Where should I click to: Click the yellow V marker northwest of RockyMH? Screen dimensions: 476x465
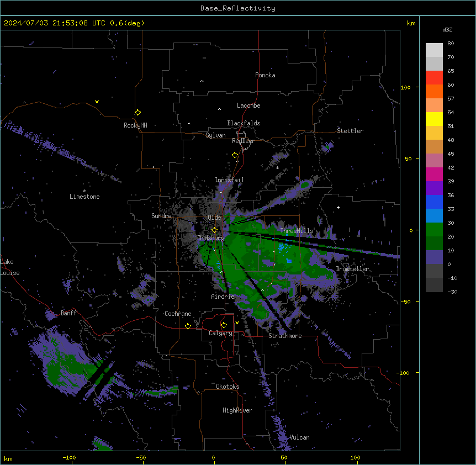tap(97, 102)
